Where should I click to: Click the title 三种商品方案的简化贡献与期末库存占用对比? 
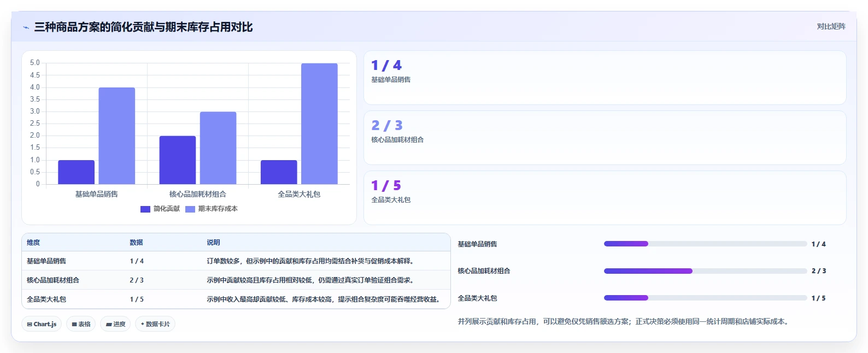click(x=143, y=27)
